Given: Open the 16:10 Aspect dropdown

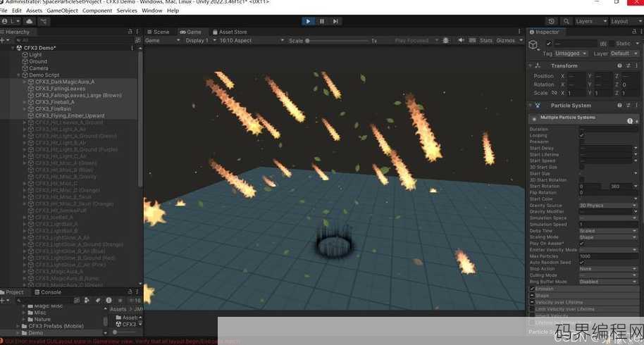Looking at the screenshot, I should click(252, 41).
